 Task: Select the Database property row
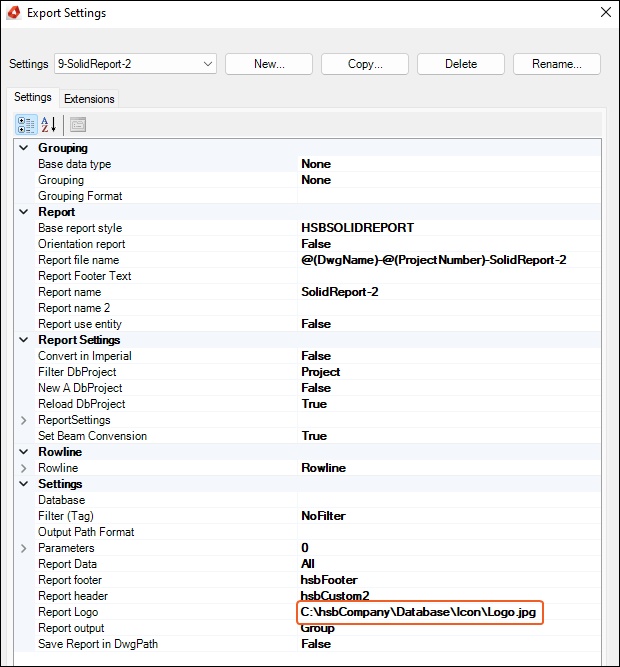[x=62, y=500]
